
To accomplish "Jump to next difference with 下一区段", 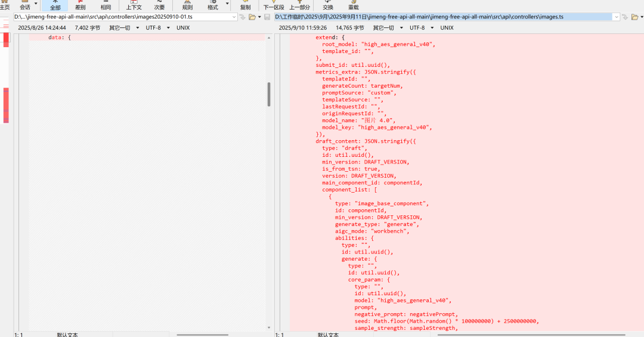I will pyautogui.click(x=274, y=6).
